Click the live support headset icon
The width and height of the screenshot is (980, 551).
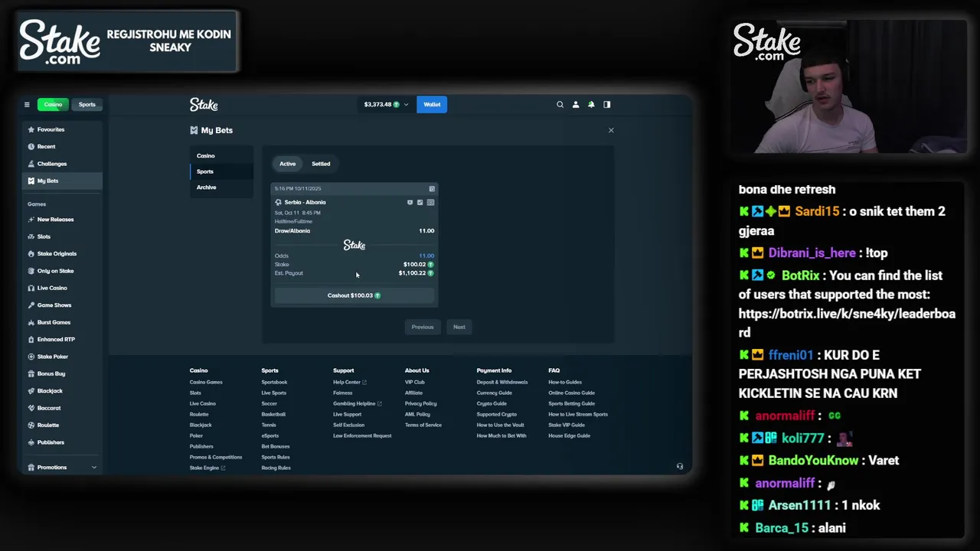click(x=680, y=466)
